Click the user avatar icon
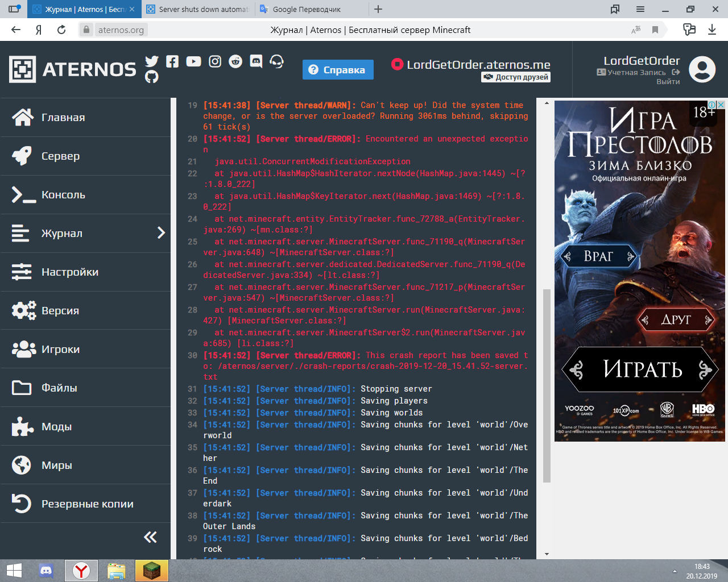 702,69
